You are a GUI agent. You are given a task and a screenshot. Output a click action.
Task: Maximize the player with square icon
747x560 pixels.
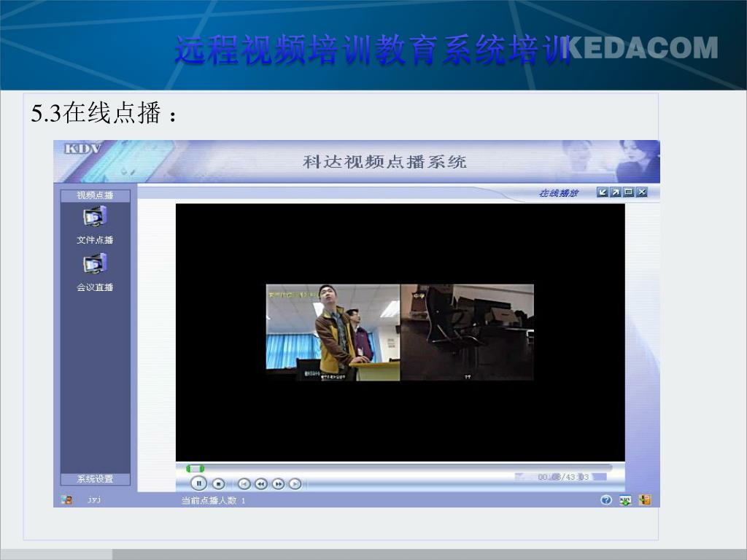[629, 192]
